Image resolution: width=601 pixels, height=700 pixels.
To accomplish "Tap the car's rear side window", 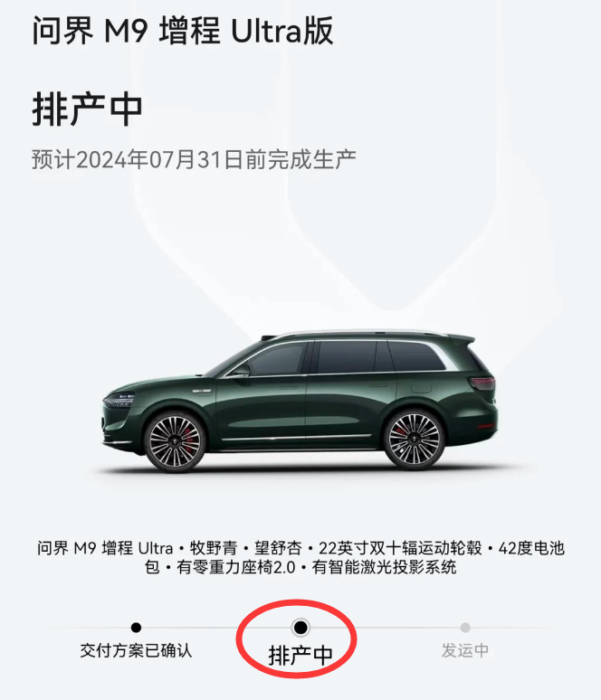I will 415,355.
